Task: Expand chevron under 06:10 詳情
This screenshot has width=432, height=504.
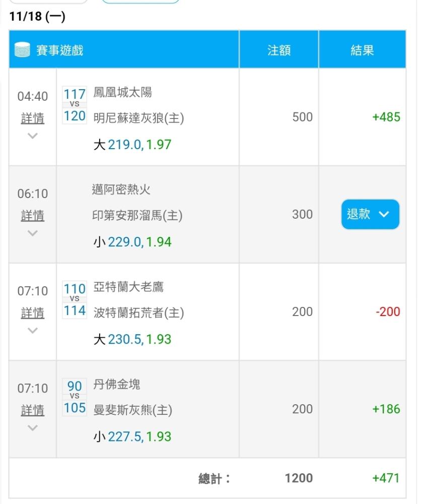Action: click(32, 233)
